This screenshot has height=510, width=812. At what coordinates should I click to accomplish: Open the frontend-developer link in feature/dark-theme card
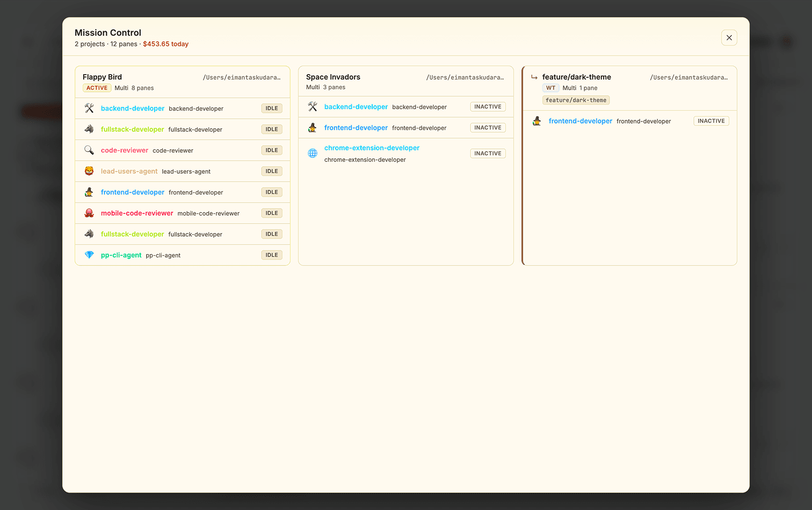[x=581, y=121]
